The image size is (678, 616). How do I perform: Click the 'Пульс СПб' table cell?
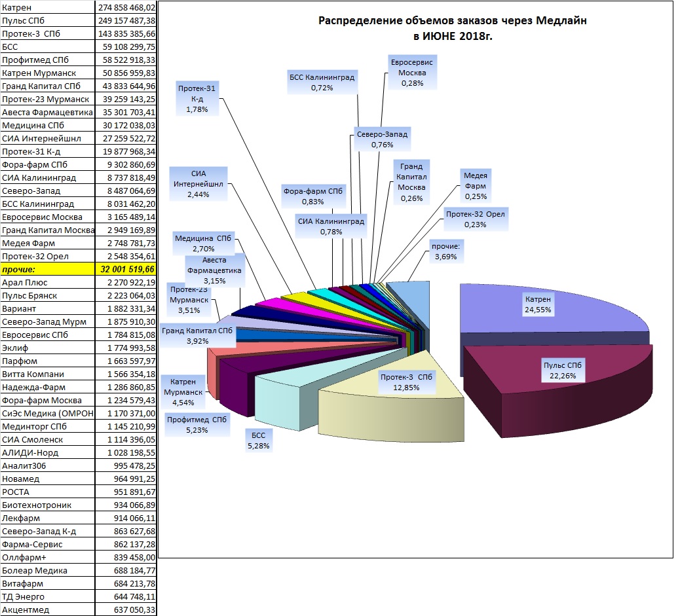(x=48, y=21)
